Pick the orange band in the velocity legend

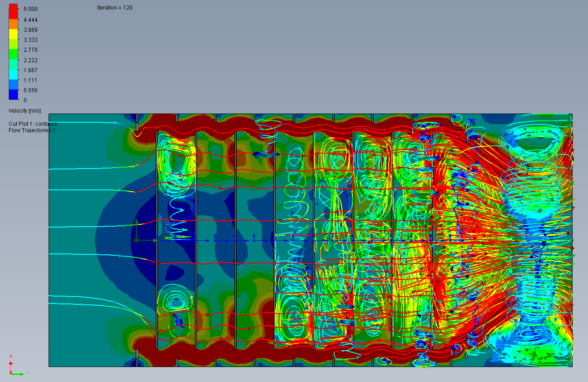[x=14, y=23]
